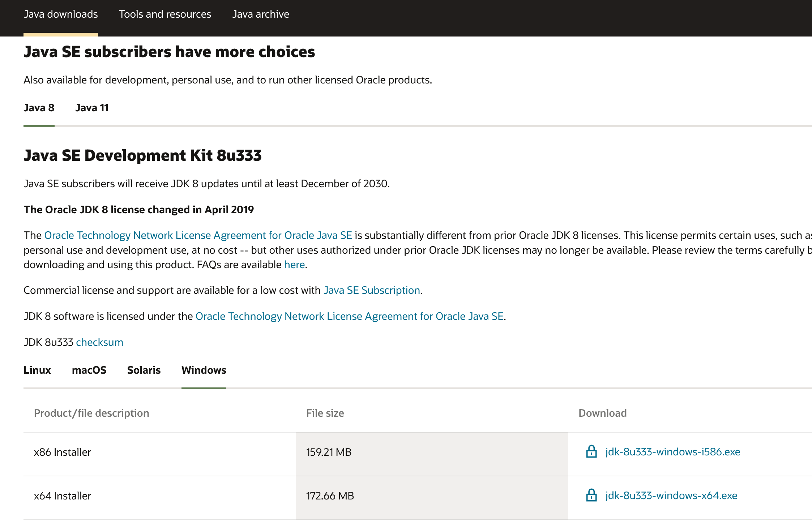Open license agreement link after 'licensed under the'
This screenshot has height=532, width=812.
[349, 317]
